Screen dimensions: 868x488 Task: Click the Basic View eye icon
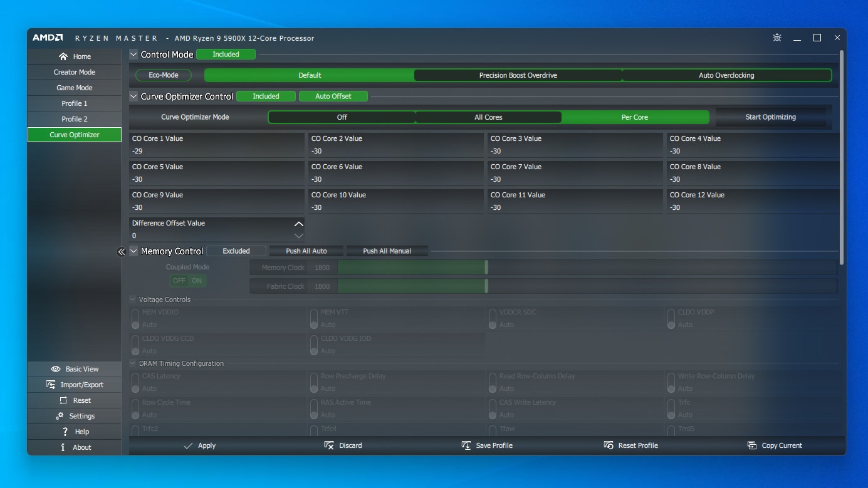pos(56,369)
